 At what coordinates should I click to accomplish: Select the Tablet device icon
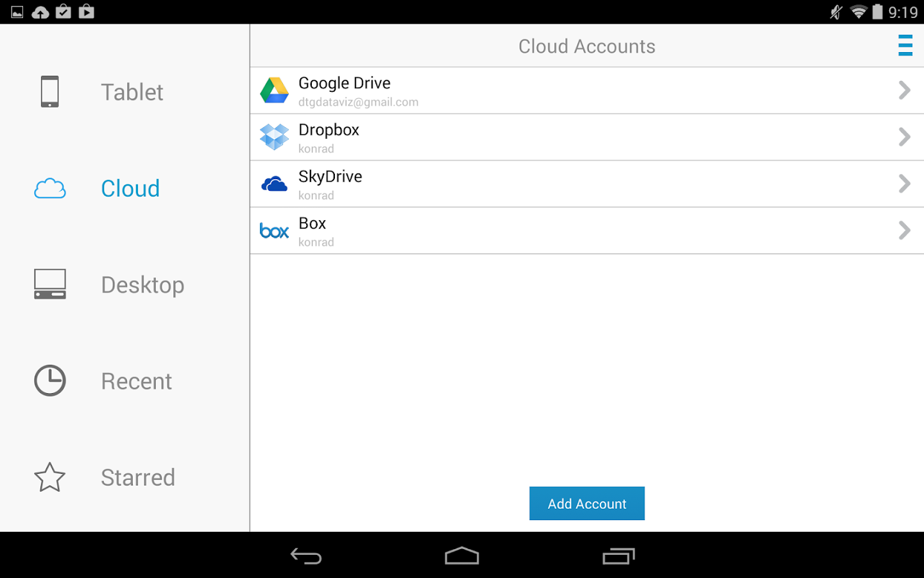click(x=49, y=91)
